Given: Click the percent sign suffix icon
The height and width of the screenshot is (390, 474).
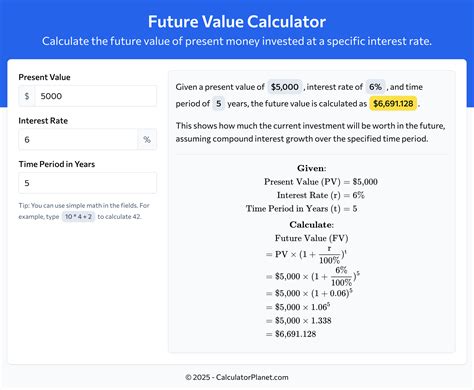Looking at the screenshot, I should pyautogui.click(x=147, y=139).
